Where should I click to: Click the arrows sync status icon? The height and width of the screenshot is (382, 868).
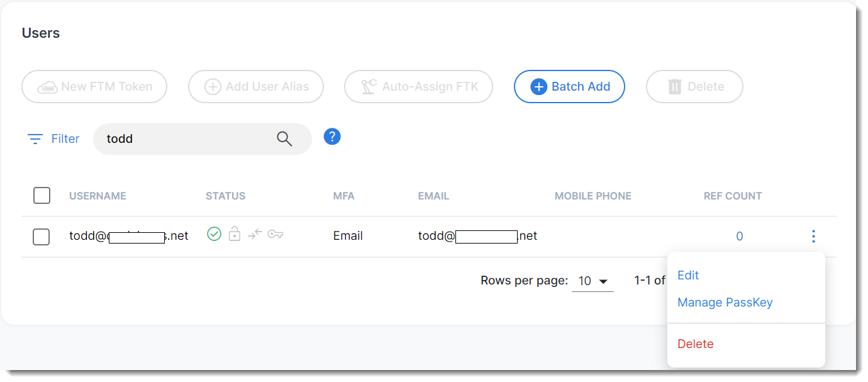[255, 235]
